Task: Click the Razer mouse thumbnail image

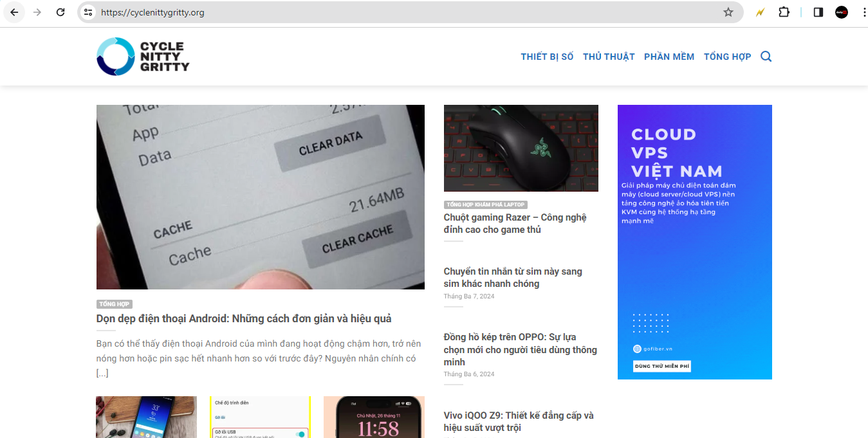Action: 521,148
